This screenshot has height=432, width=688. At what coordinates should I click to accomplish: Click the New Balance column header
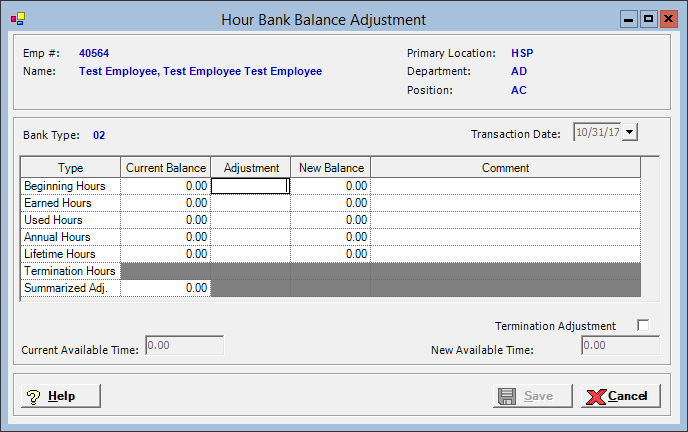click(331, 168)
